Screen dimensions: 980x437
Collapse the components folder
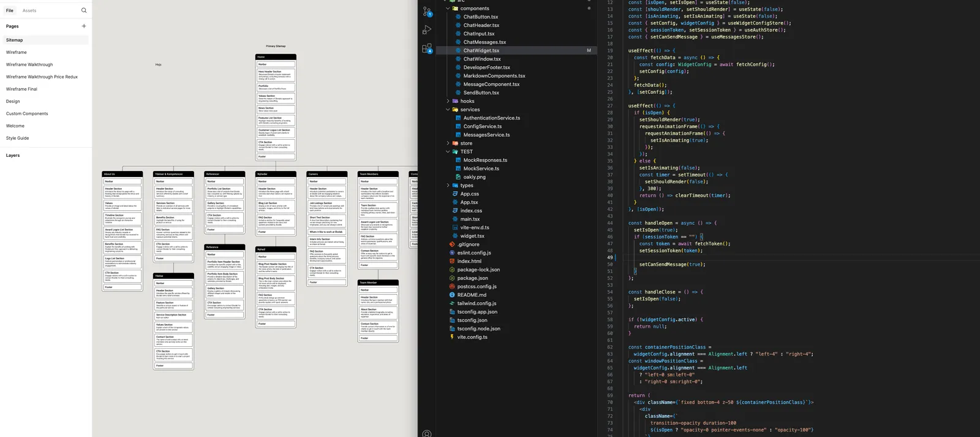448,9
